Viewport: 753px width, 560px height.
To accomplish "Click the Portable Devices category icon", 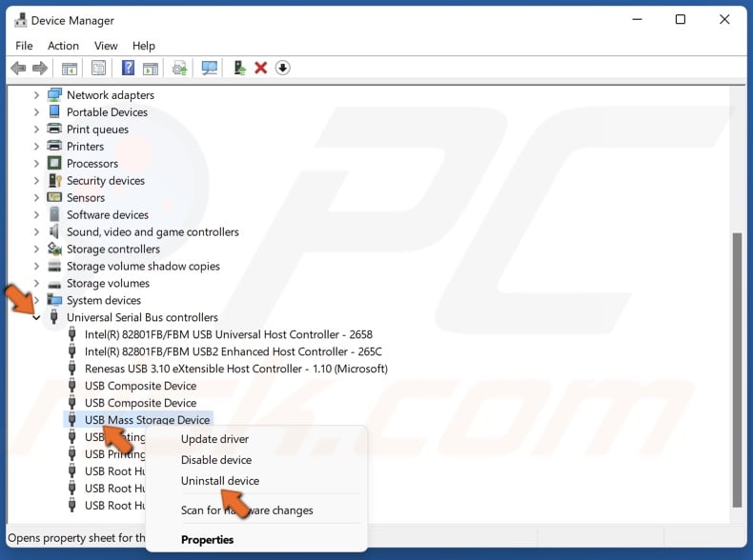I will 54,111.
